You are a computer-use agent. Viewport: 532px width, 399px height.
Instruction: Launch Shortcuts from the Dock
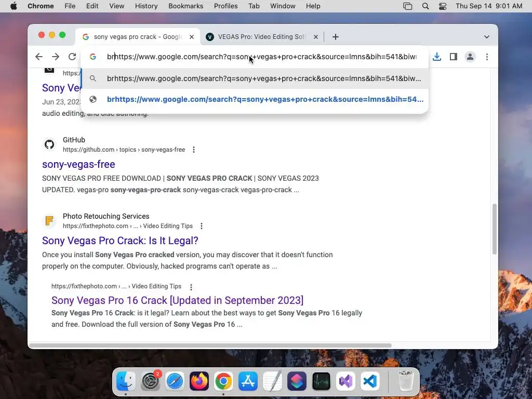point(297,381)
